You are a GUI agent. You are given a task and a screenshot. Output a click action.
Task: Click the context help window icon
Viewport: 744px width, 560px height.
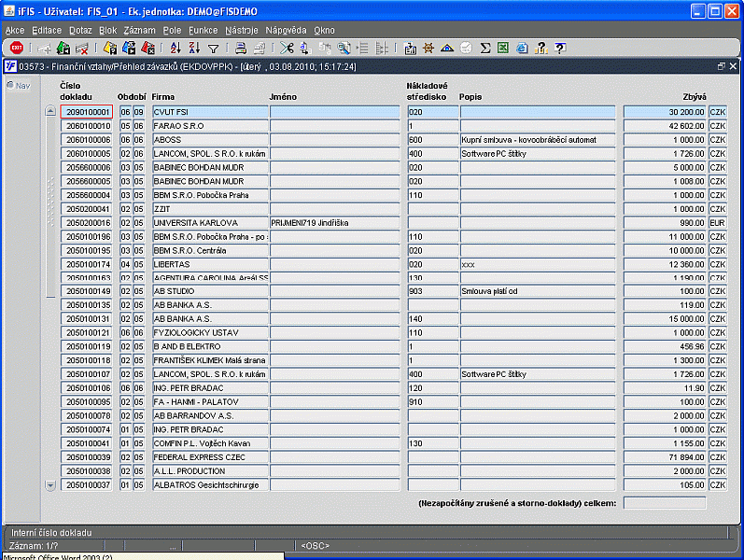coord(560,48)
